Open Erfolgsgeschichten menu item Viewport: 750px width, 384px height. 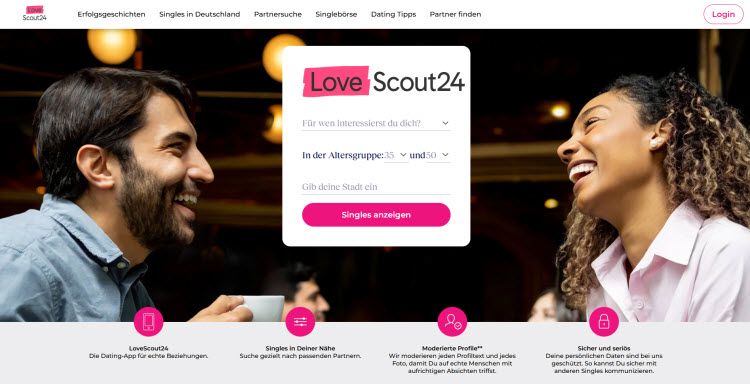[x=111, y=14]
